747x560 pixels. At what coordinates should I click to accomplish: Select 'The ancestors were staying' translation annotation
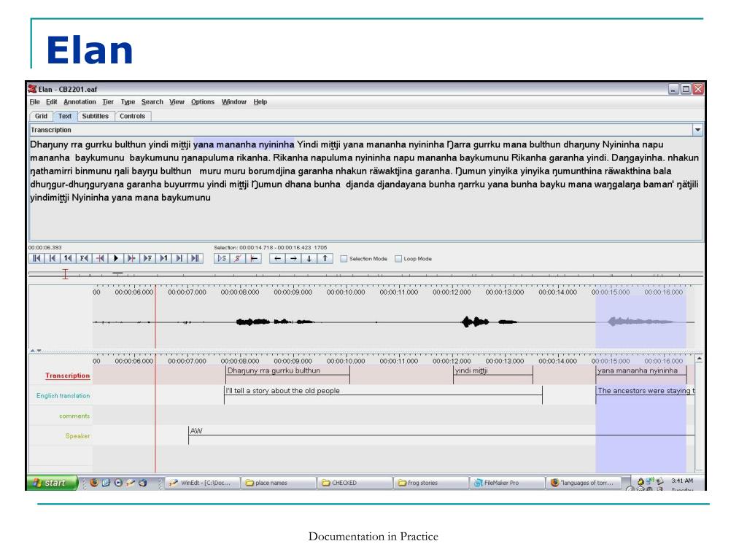[646, 394]
